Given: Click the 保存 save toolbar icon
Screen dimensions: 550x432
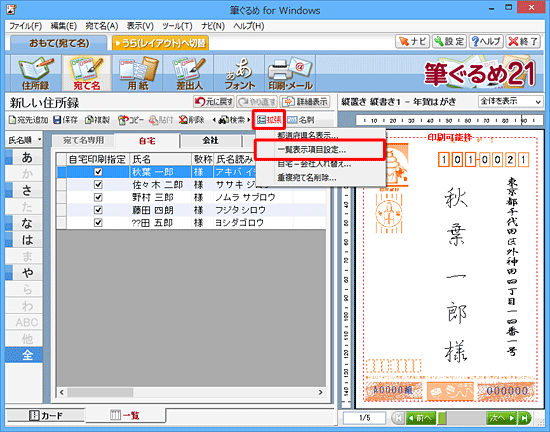Looking at the screenshot, I should click(x=65, y=120).
